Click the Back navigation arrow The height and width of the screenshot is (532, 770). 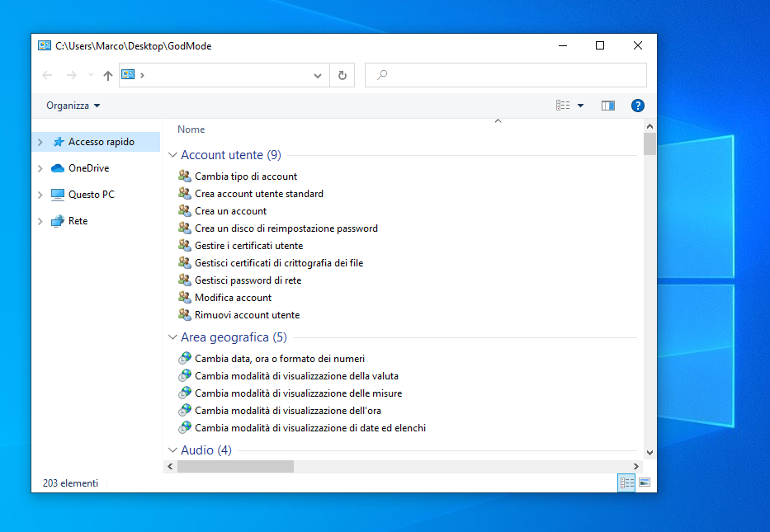pyautogui.click(x=47, y=75)
